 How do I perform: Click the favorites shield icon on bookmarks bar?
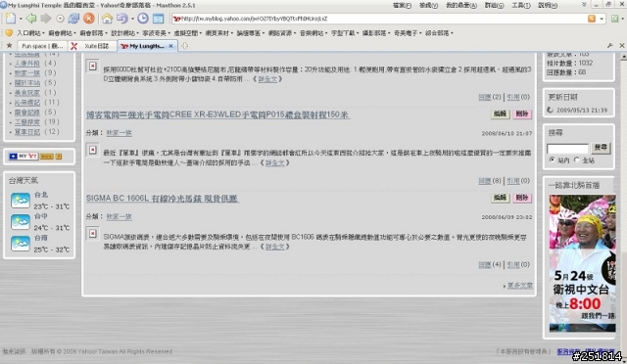coord(9,32)
